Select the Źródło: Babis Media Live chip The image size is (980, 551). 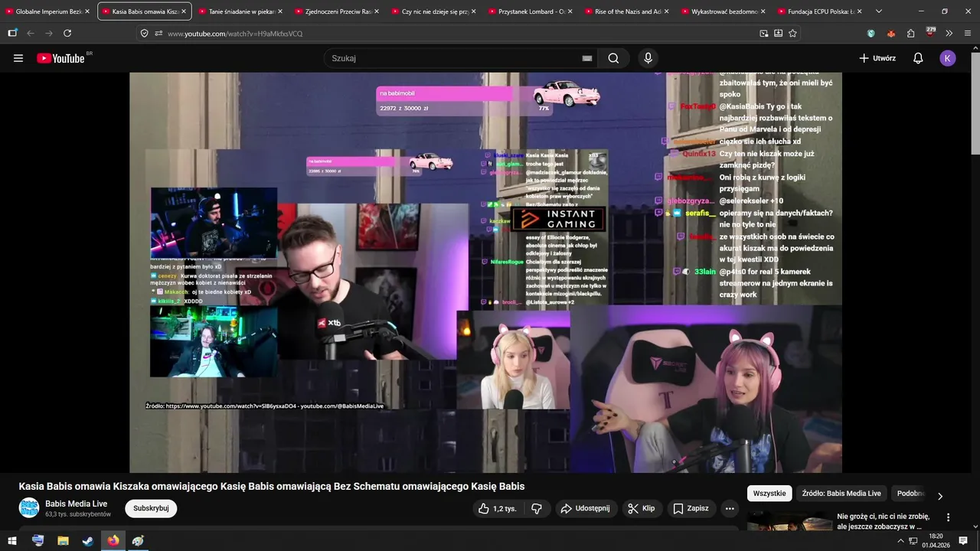841,494
